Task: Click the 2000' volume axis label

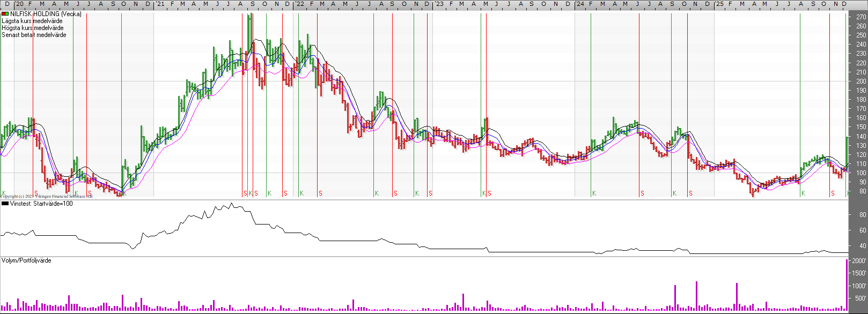Action: click(x=859, y=261)
